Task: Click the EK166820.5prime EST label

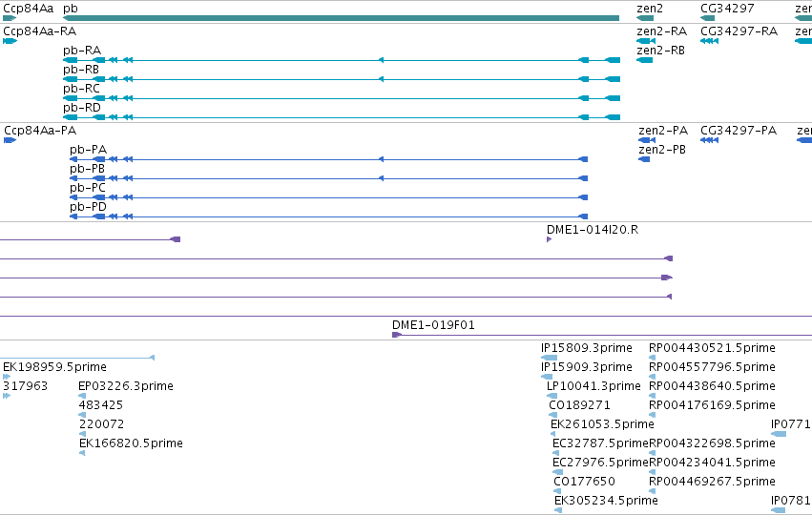Action: (131, 443)
